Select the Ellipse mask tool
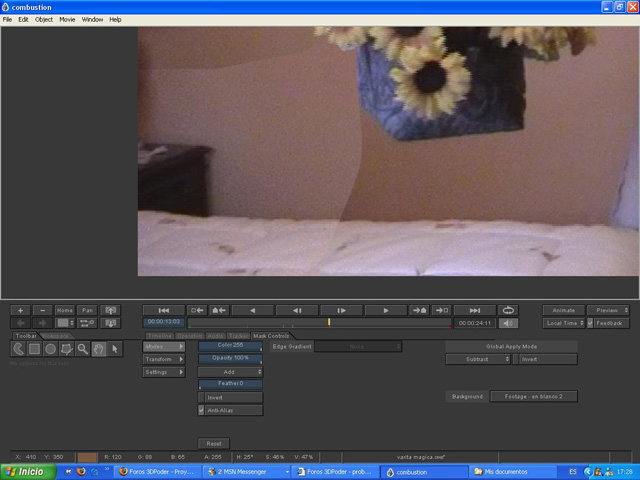640x480 pixels. pyautogui.click(x=50, y=349)
